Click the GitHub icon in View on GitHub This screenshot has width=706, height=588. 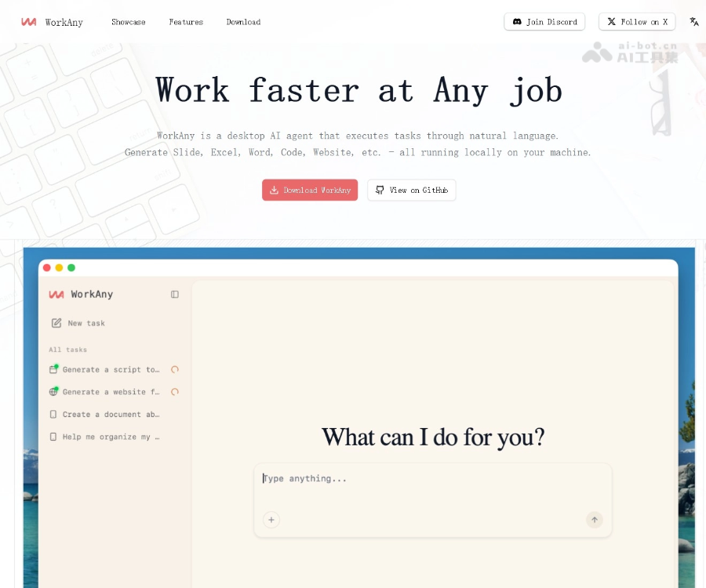[x=379, y=190]
